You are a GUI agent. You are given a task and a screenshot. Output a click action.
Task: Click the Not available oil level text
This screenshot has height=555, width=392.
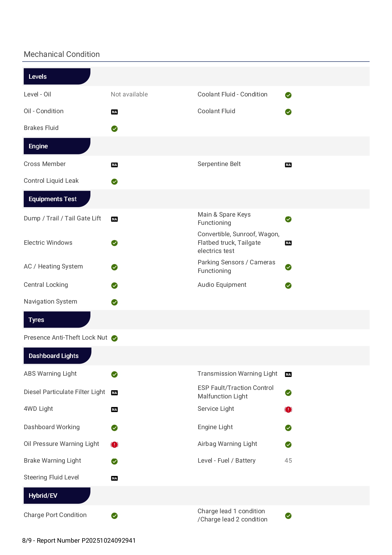[129, 94]
